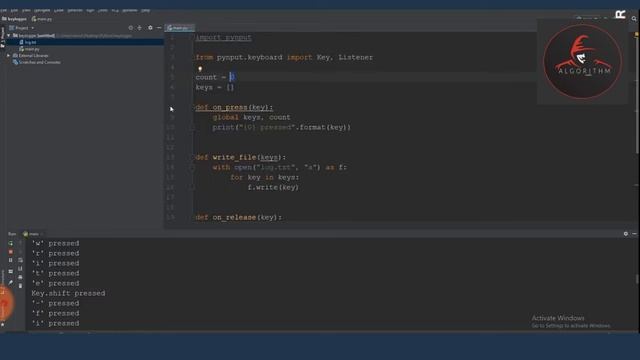Click 'f.write(key)' in the editor
The height and width of the screenshot is (360, 640).
(273, 187)
